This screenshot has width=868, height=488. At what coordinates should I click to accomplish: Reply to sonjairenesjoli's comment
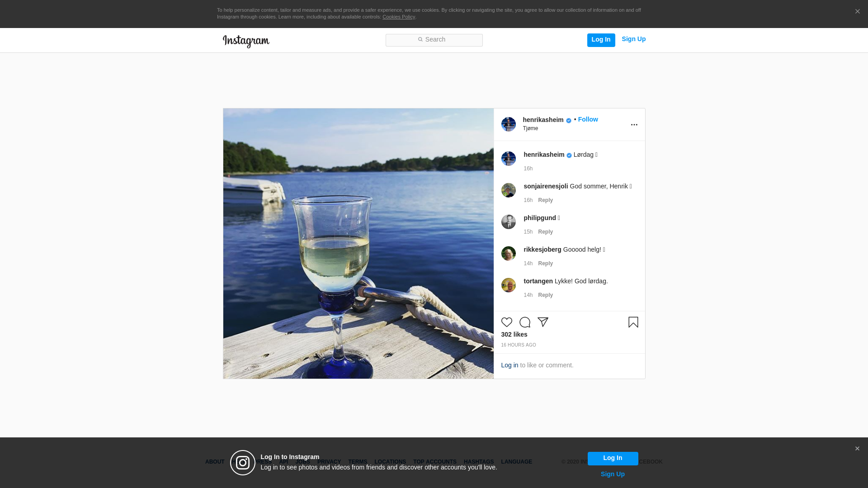(545, 201)
